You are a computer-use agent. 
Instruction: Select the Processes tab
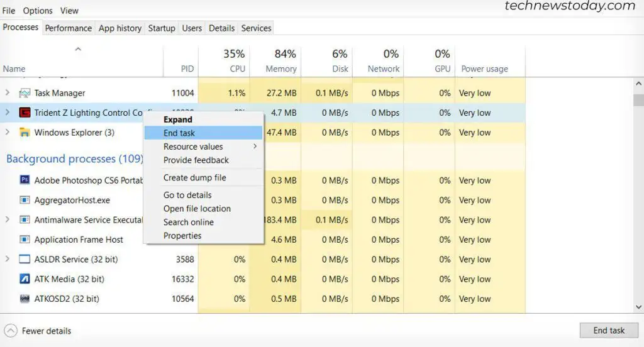click(x=21, y=27)
